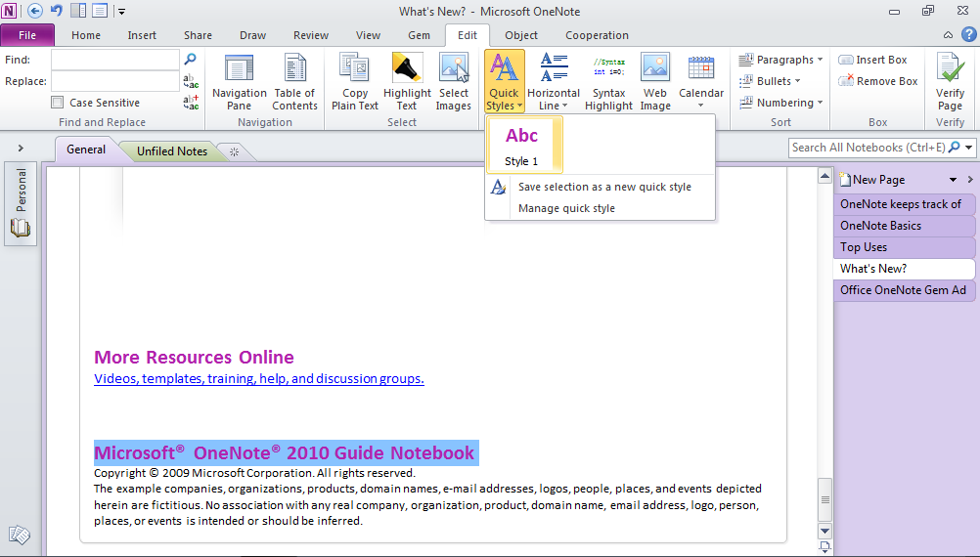The height and width of the screenshot is (557, 980).
Task: Click the unfiled notes icon at bottom left
Action: (x=20, y=536)
